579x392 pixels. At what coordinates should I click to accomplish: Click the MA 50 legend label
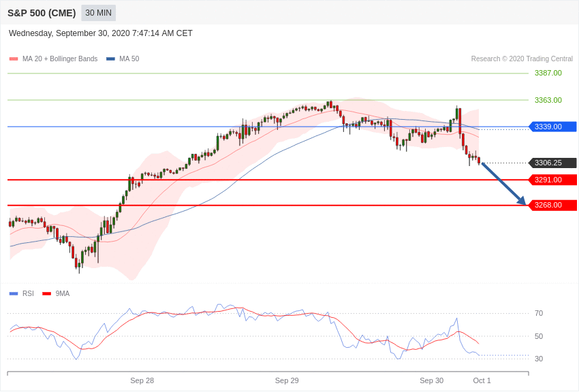point(129,59)
